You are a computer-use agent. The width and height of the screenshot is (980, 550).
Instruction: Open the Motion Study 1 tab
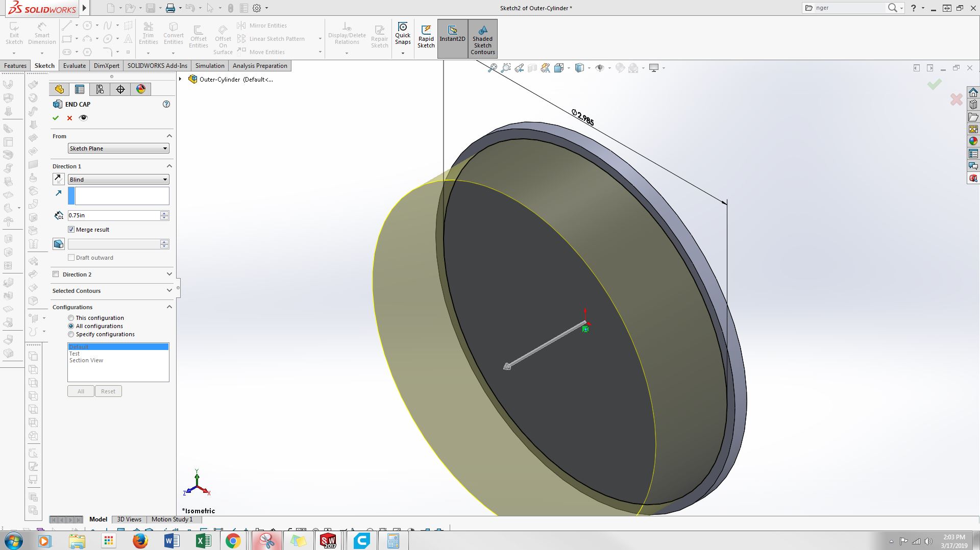click(x=172, y=519)
